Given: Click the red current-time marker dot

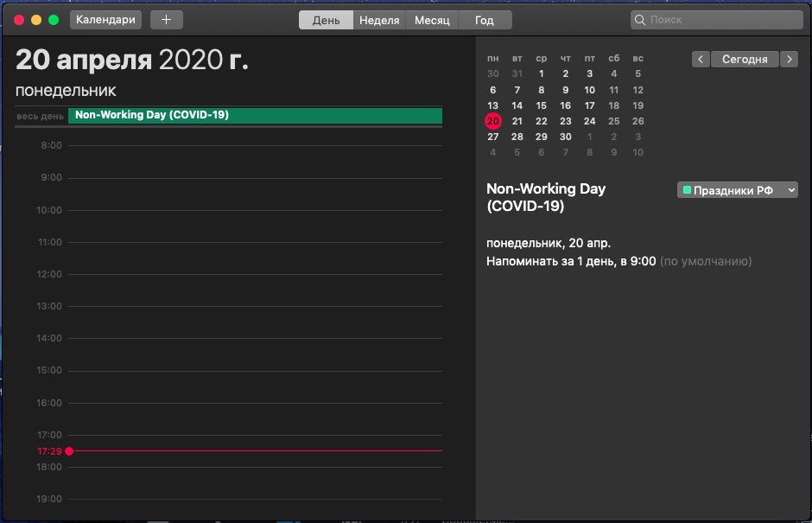Looking at the screenshot, I should (69, 451).
